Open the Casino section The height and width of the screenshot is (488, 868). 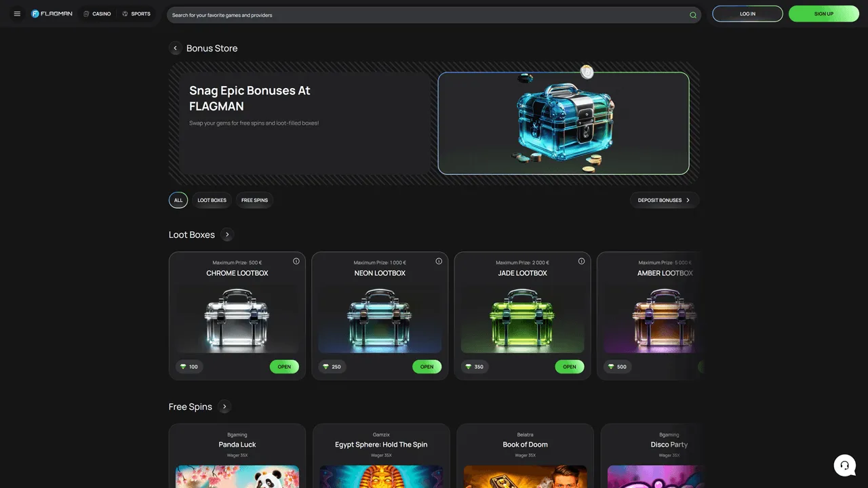97,14
